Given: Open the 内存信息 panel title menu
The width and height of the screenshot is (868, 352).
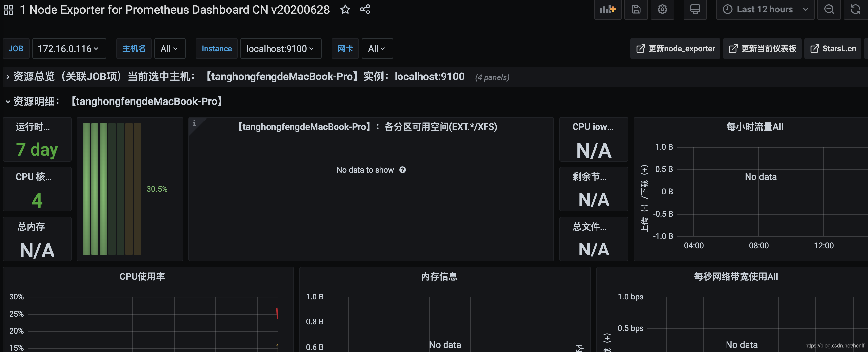Looking at the screenshot, I should [439, 277].
